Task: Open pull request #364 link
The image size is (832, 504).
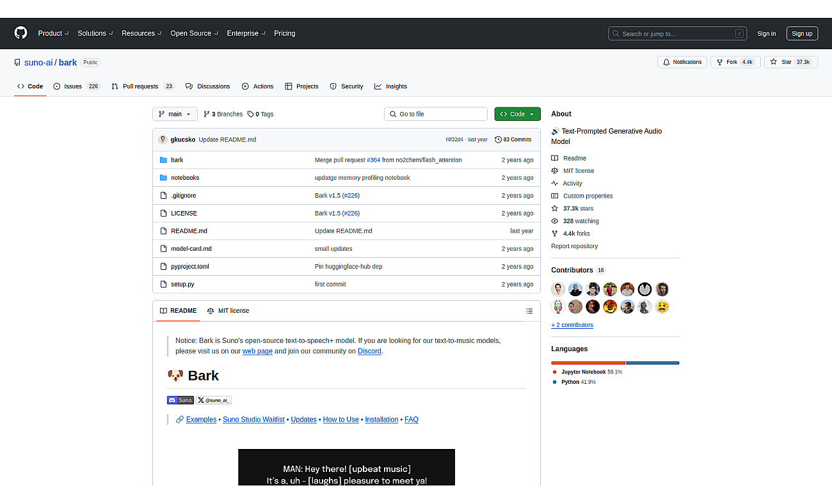Action: point(374,160)
